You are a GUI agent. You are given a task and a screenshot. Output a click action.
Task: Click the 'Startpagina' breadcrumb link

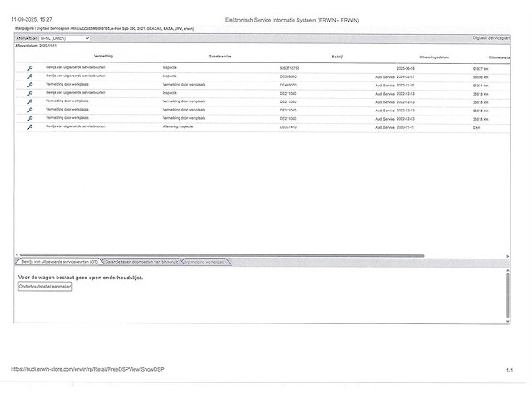(27, 27)
